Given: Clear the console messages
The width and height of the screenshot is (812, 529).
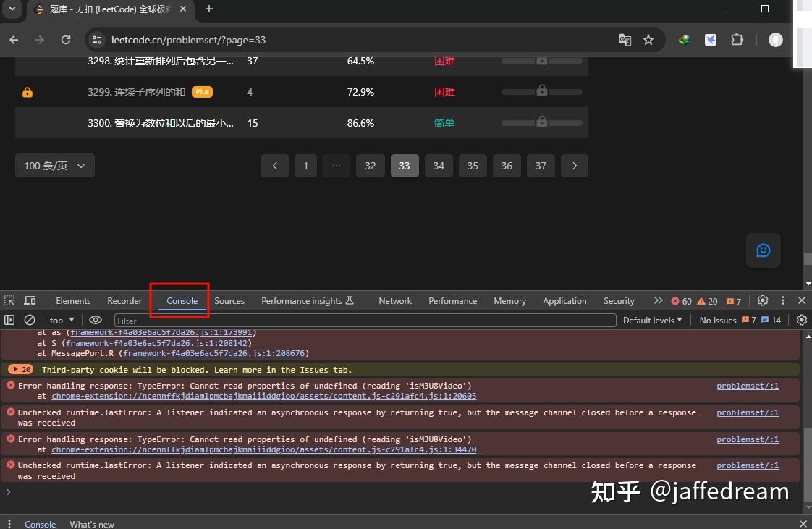Looking at the screenshot, I should coord(30,319).
